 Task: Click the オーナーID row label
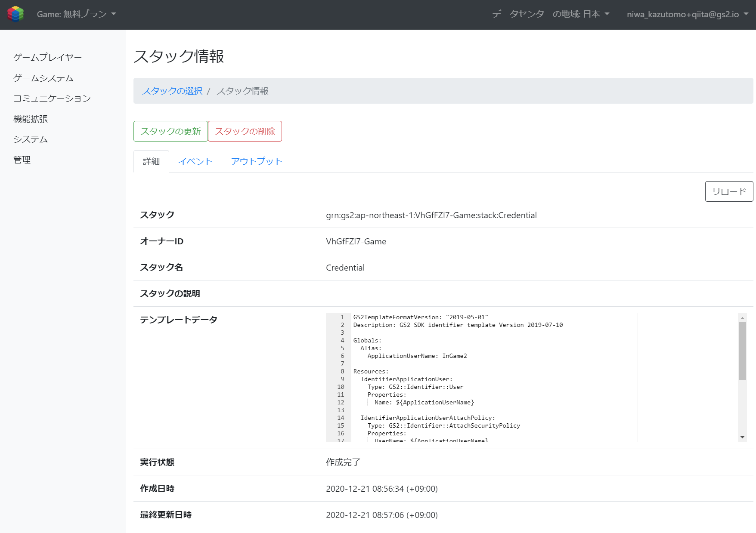click(161, 241)
